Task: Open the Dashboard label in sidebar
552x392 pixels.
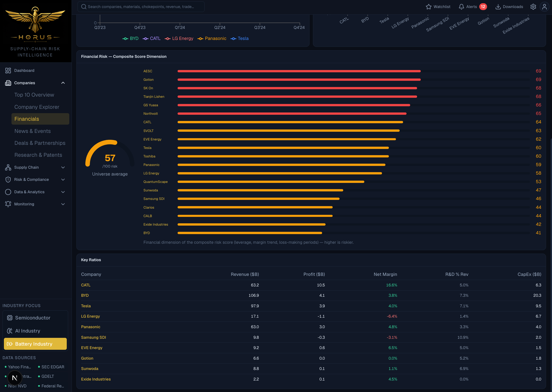Action: [x=24, y=70]
